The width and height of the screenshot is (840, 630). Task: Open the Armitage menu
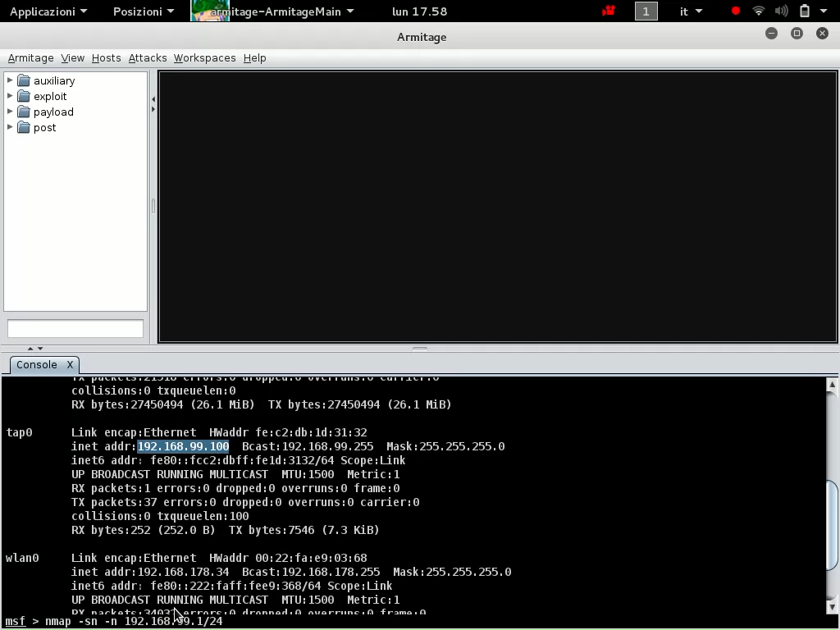(30, 58)
